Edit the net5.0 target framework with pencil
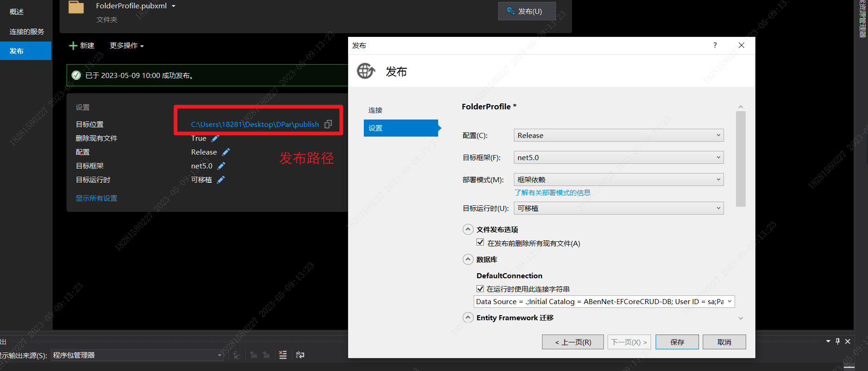The height and width of the screenshot is (371, 868). tap(221, 166)
